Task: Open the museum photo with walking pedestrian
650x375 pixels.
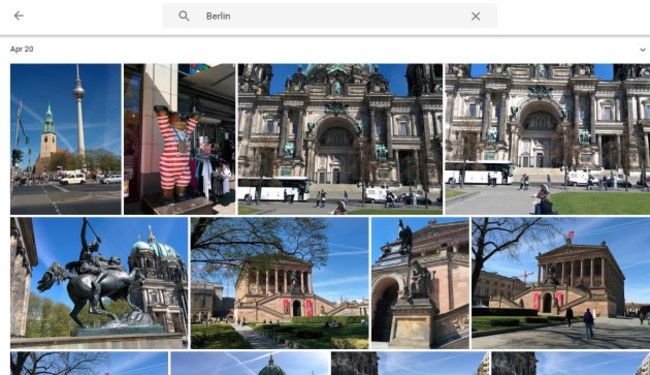Action: coord(561,283)
